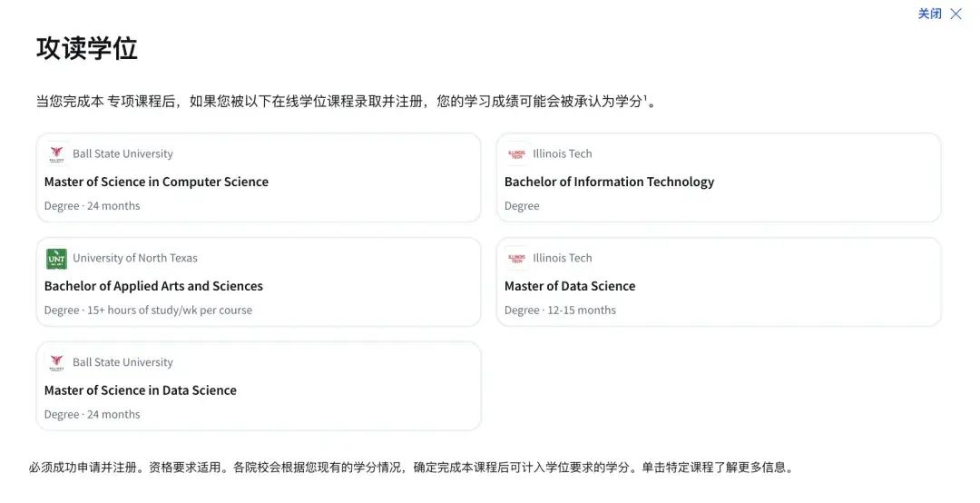Image resolution: width=980 pixels, height=503 pixels.
Task: Click the 攻读学位 heading
Action: click(87, 48)
